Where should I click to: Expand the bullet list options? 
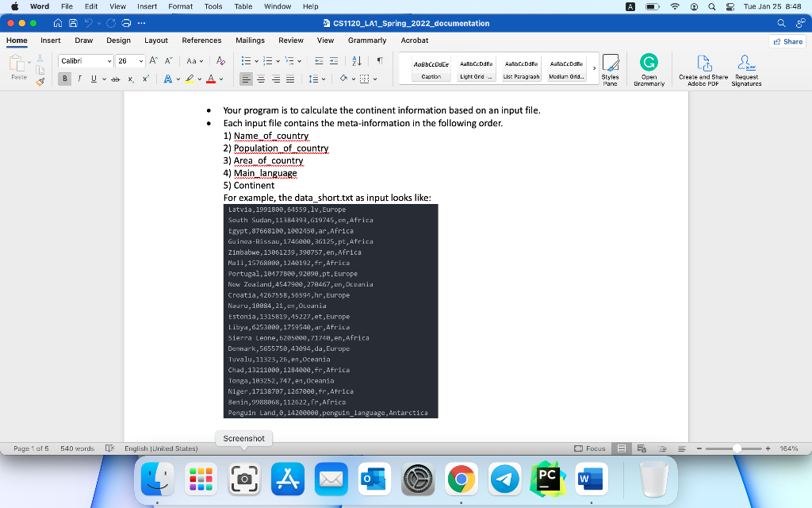pyautogui.click(x=257, y=61)
